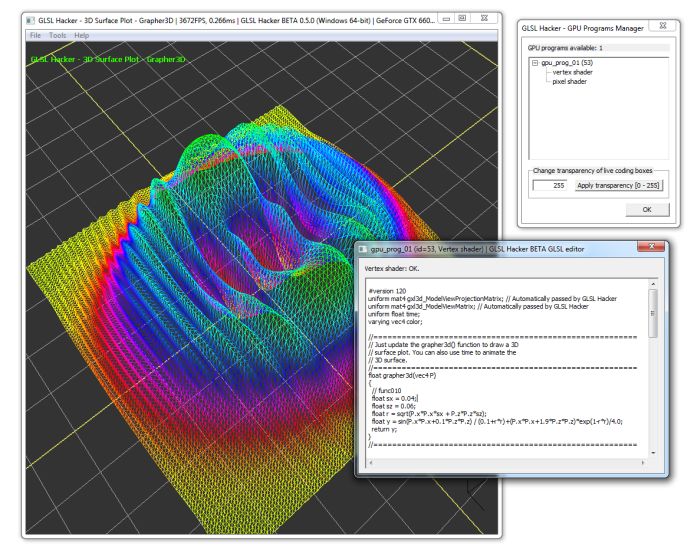Click the 'uniform float time;' line
The width and height of the screenshot is (700, 553).
(394, 314)
